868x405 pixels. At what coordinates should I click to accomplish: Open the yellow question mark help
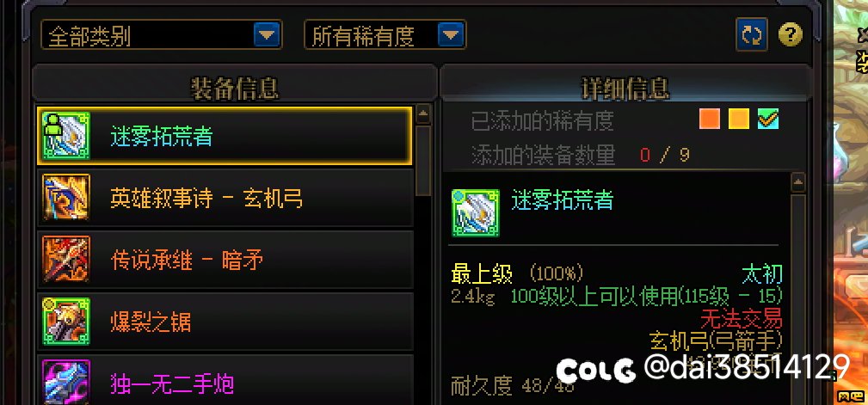(x=790, y=35)
